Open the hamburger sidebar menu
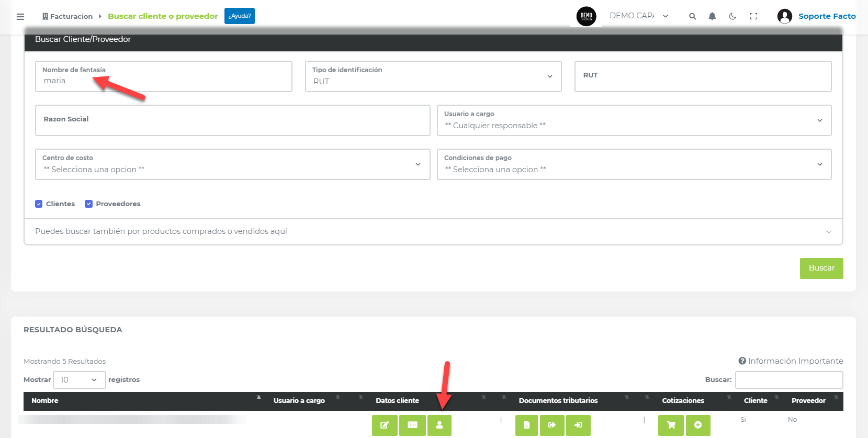868x438 pixels. coord(20,17)
